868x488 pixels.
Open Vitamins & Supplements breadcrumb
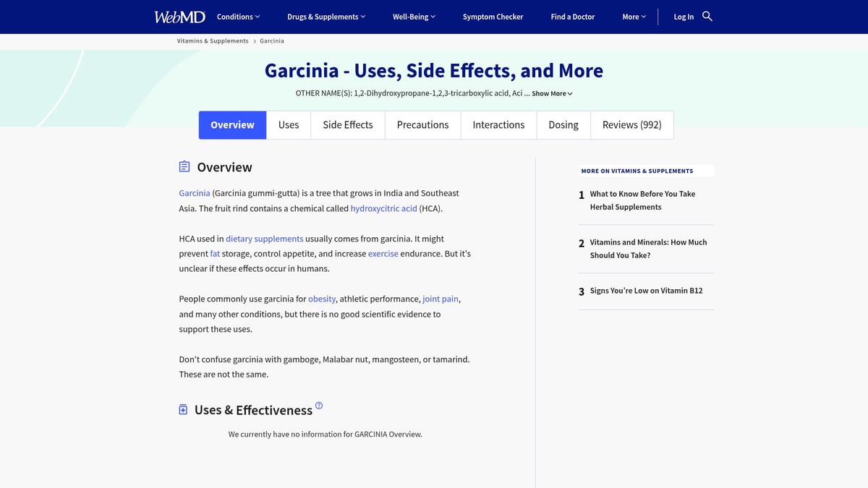[x=213, y=41]
